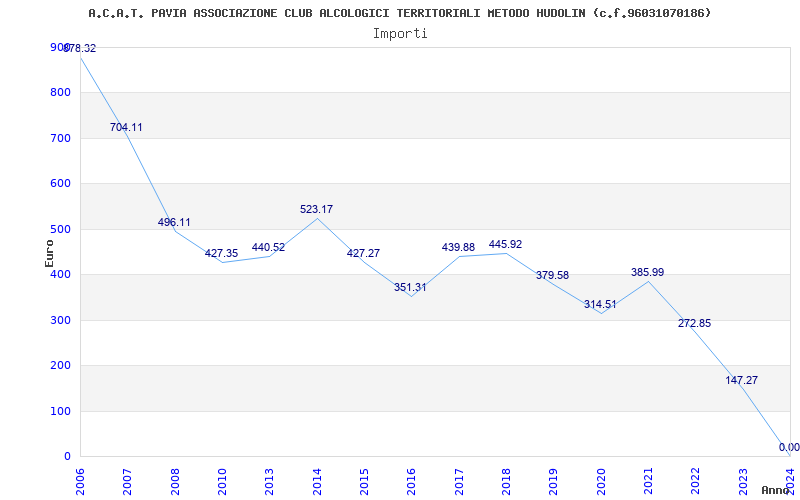
Task: Click x-axis year 2020
Action: [601, 482]
